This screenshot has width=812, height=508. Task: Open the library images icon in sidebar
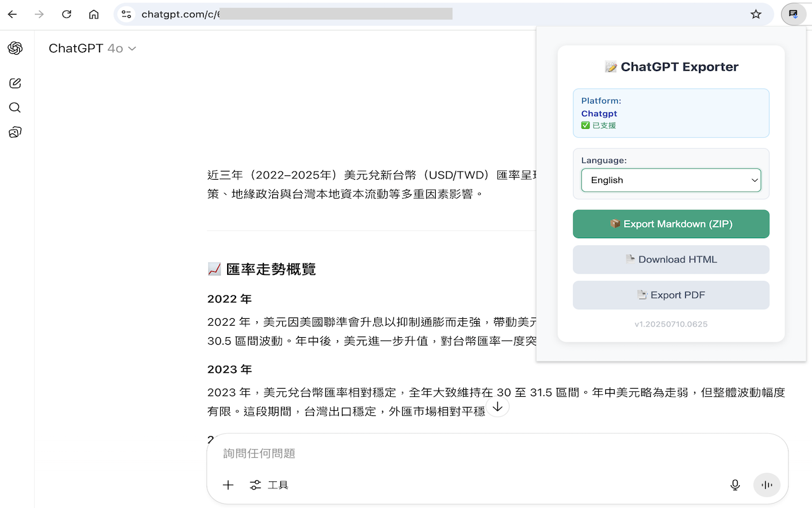tap(15, 132)
